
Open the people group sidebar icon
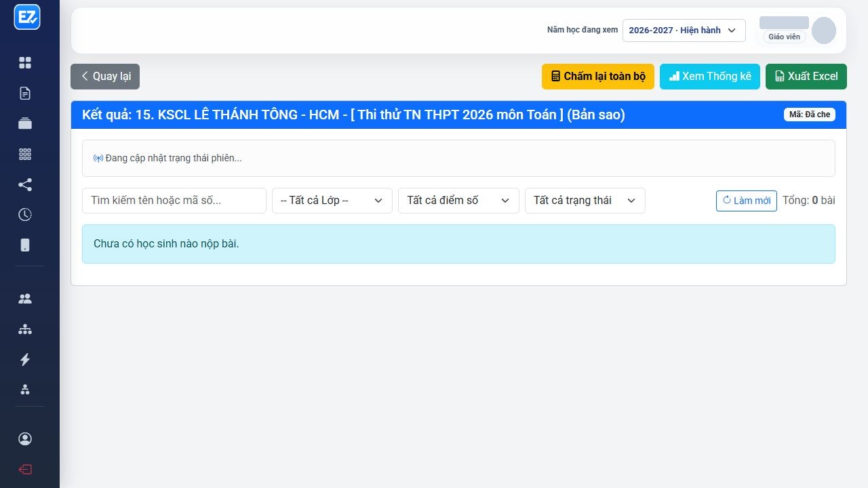point(25,299)
